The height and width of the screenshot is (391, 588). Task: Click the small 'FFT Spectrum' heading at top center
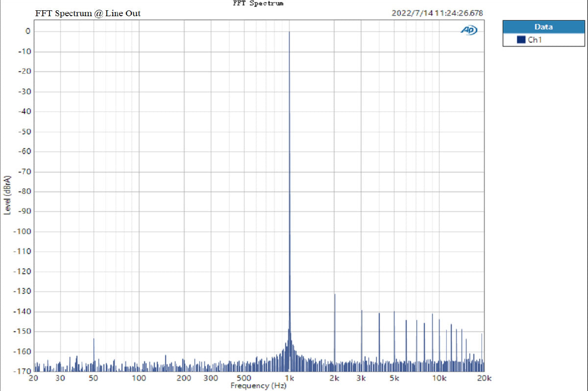click(x=258, y=3)
